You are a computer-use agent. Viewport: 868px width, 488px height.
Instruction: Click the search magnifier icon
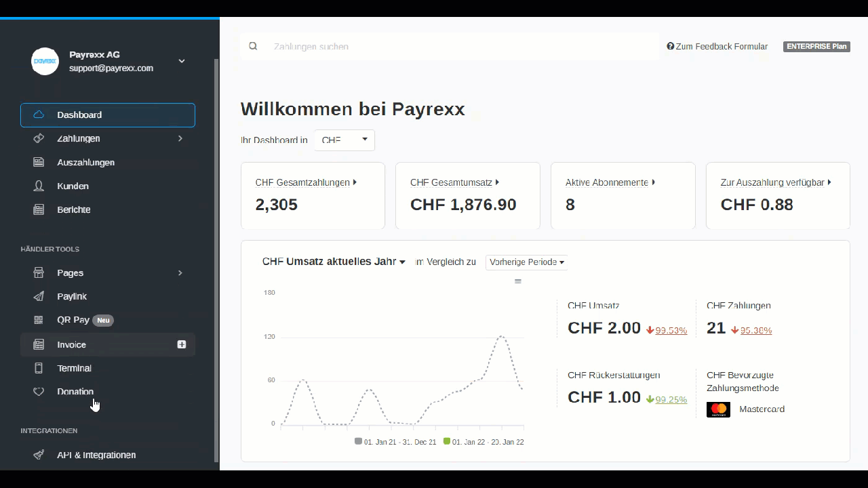[253, 46]
